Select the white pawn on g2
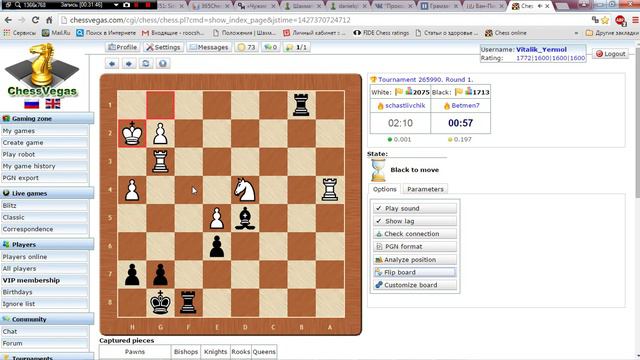The width and height of the screenshot is (640, 360). tap(160, 133)
